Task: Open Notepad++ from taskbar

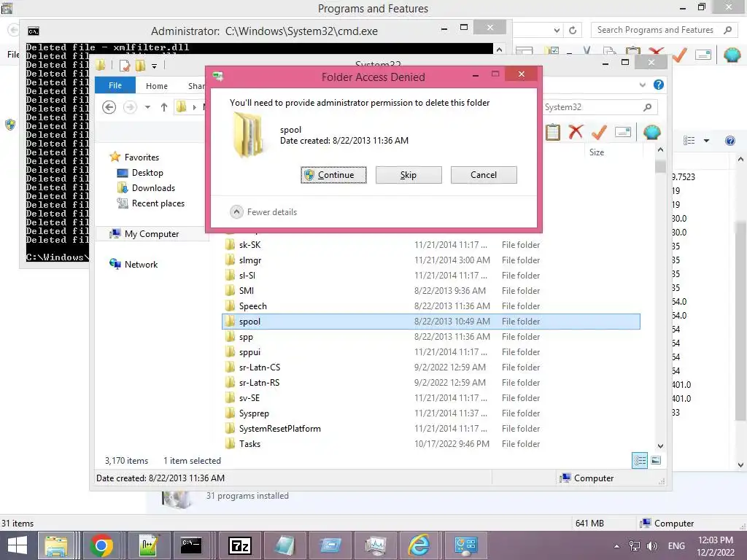Action: [148, 545]
